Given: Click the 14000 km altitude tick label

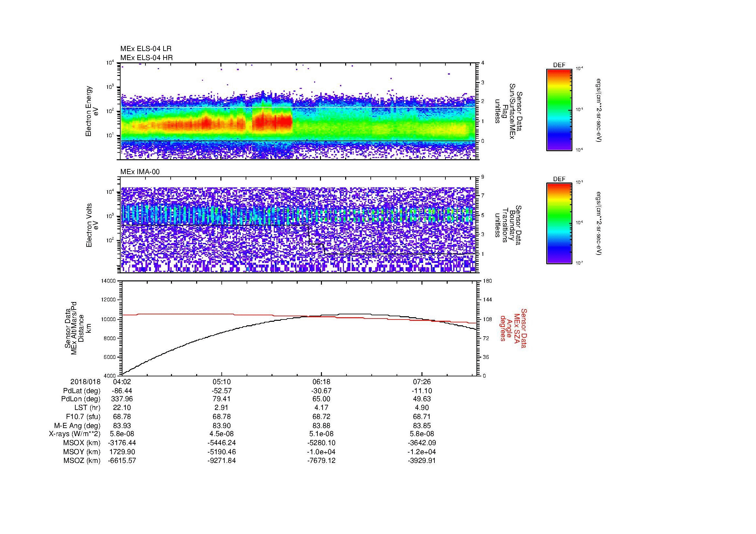Looking at the screenshot, I should click(109, 281).
